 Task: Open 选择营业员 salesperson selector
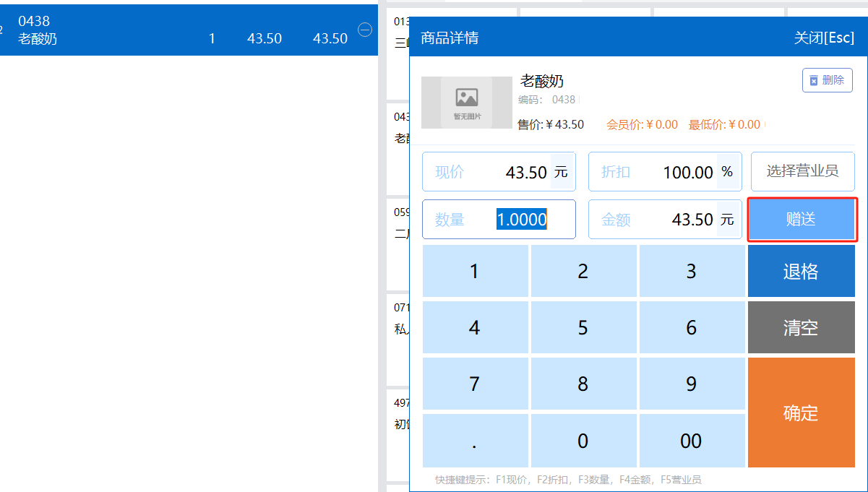(x=802, y=171)
